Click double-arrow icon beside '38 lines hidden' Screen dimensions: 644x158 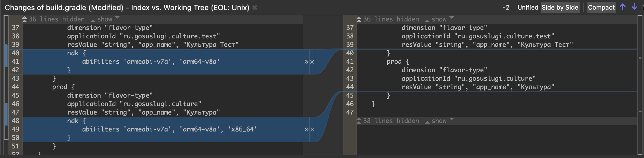[x=359, y=121]
